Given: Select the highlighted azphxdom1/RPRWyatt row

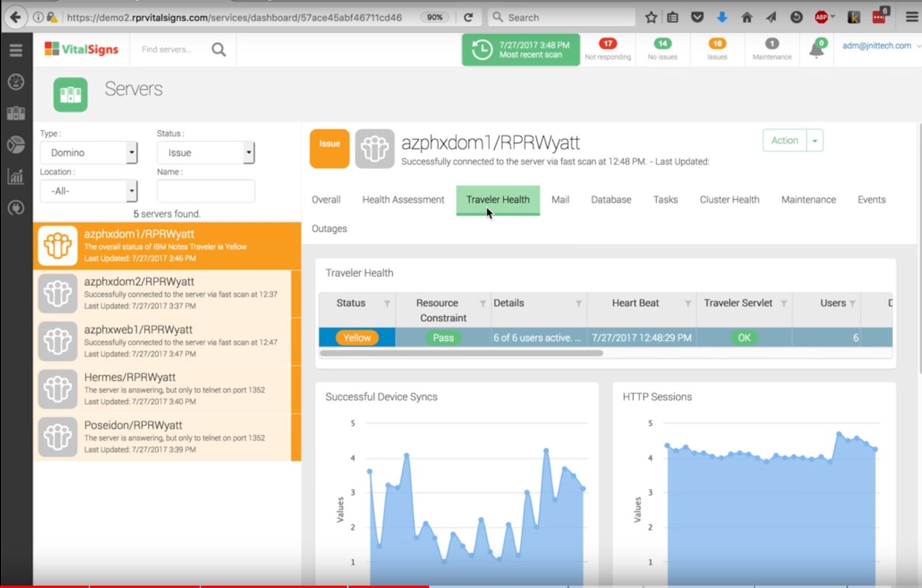Looking at the screenshot, I should pyautogui.click(x=167, y=246).
